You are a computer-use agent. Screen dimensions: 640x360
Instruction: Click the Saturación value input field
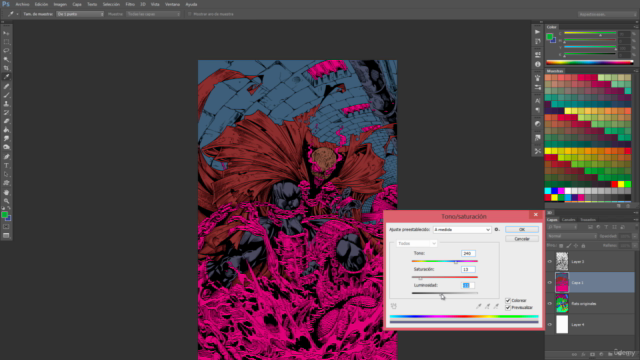click(468, 269)
